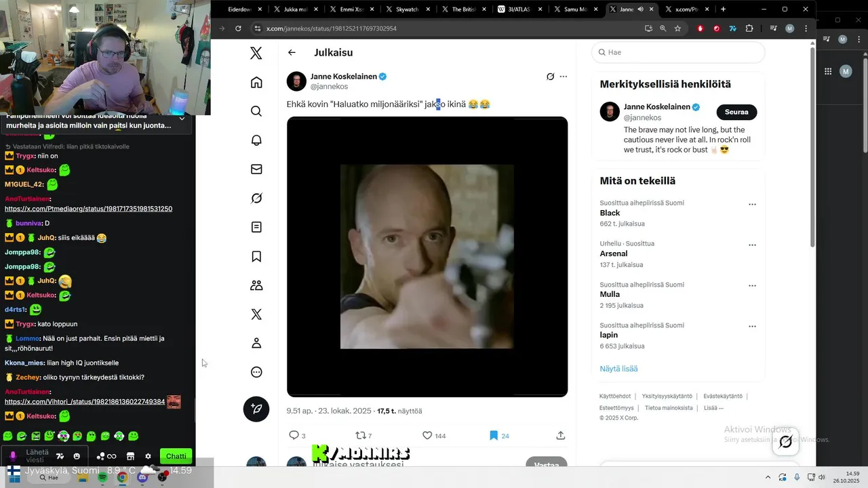Reload the page in Chrome
This screenshot has width=868, height=488.
238,28
